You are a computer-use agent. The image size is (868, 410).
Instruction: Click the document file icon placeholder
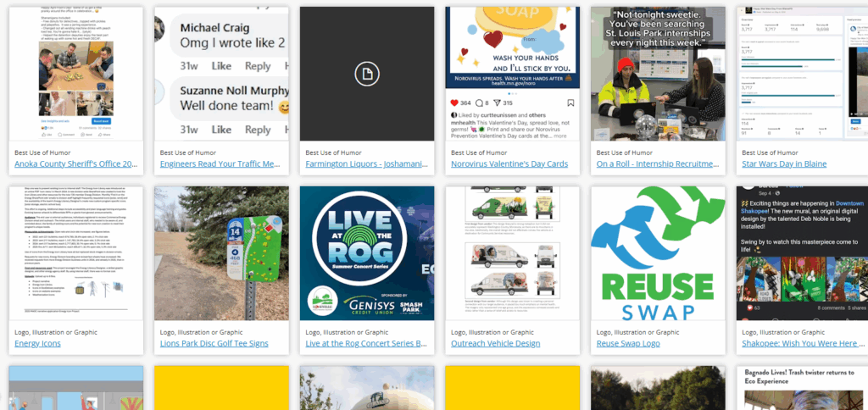(367, 74)
